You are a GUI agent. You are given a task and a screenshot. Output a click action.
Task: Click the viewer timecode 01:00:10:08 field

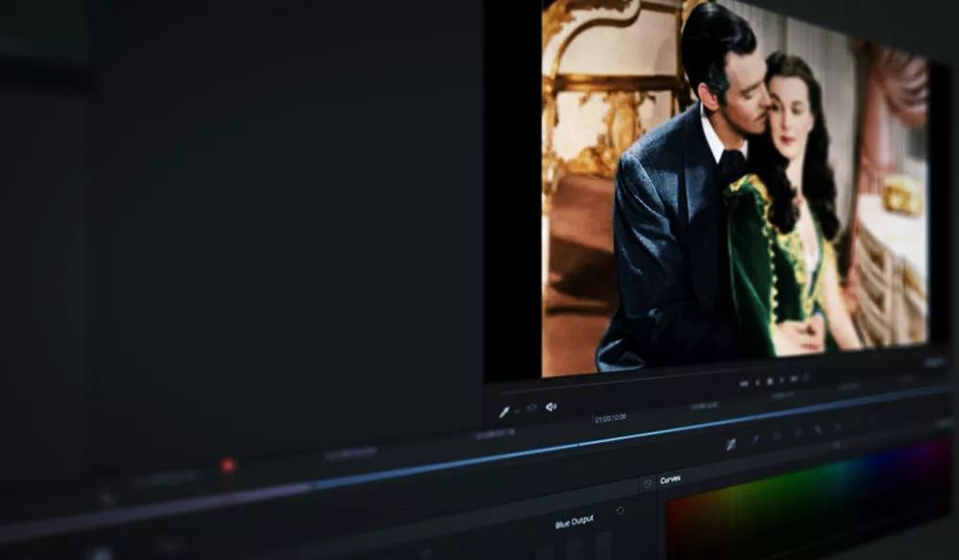coord(610,418)
